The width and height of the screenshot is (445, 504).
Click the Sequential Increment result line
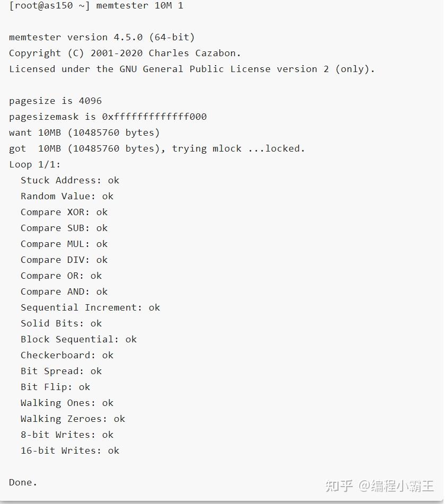pyautogui.click(x=90, y=307)
